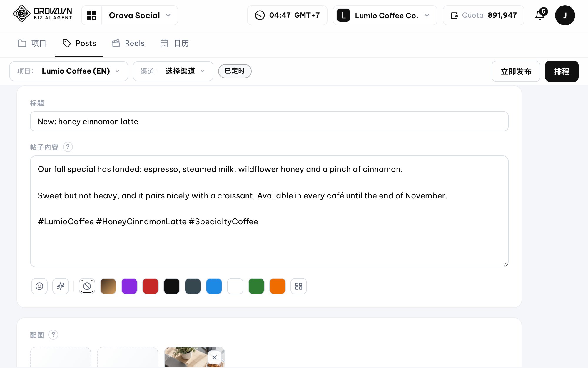Click the 立即发布 publish now button
The height and width of the screenshot is (368, 588).
click(x=516, y=71)
